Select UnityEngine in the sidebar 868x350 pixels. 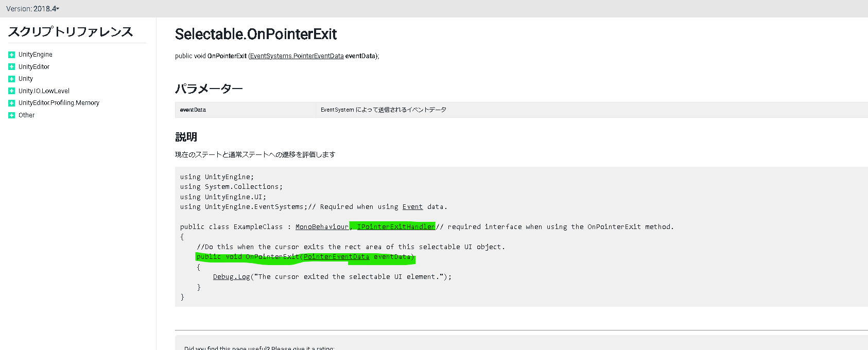click(36, 55)
